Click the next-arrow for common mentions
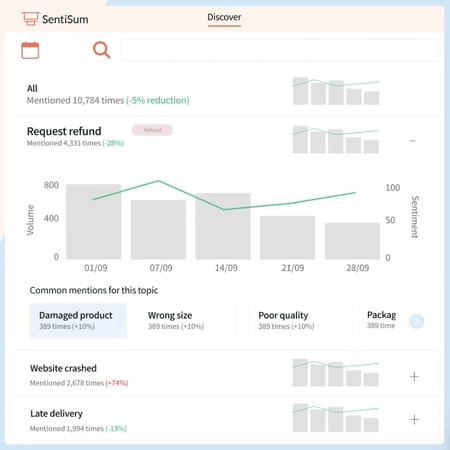 417,321
